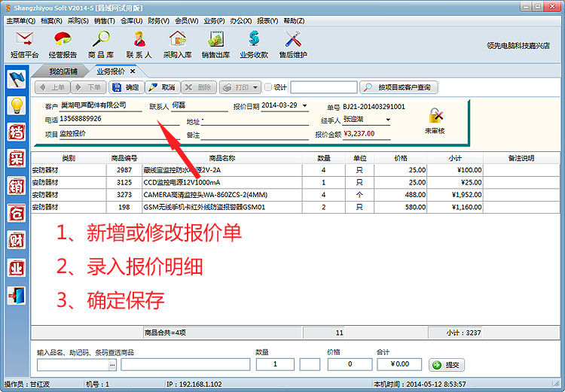The width and height of the screenshot is (565, 392).
Task: Click the 确定 save button
Action: point(125,87)
